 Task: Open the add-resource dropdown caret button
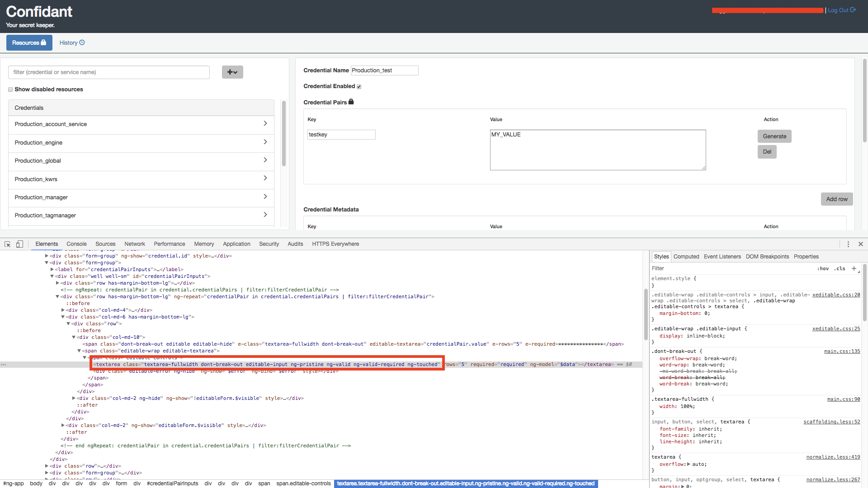click(x=236, y=72)
